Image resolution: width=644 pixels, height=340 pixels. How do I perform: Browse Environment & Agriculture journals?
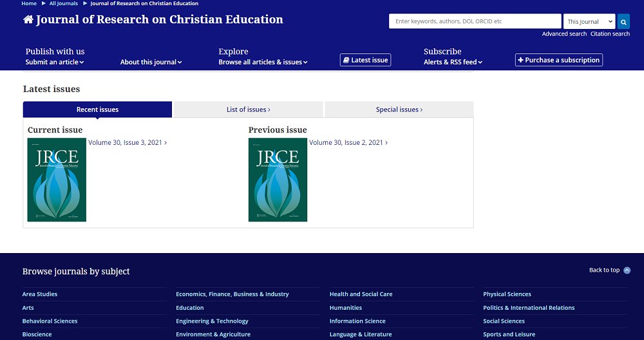point(213,334)
